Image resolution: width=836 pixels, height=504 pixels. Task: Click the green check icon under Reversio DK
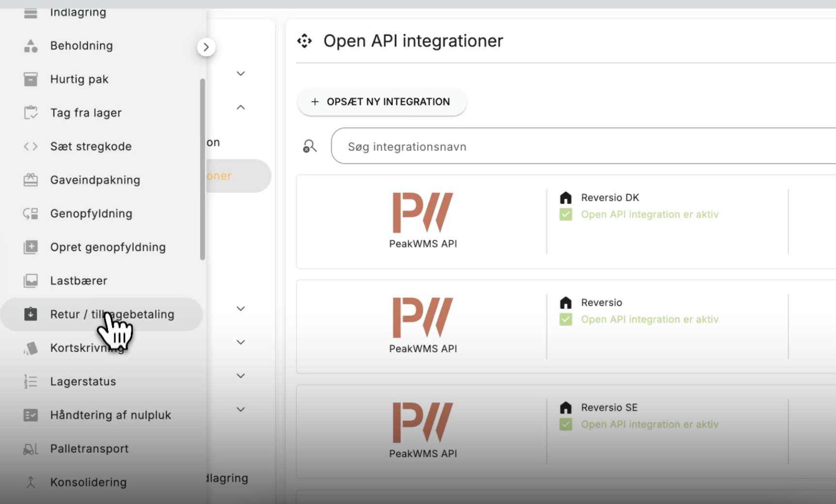click(565, 214)
